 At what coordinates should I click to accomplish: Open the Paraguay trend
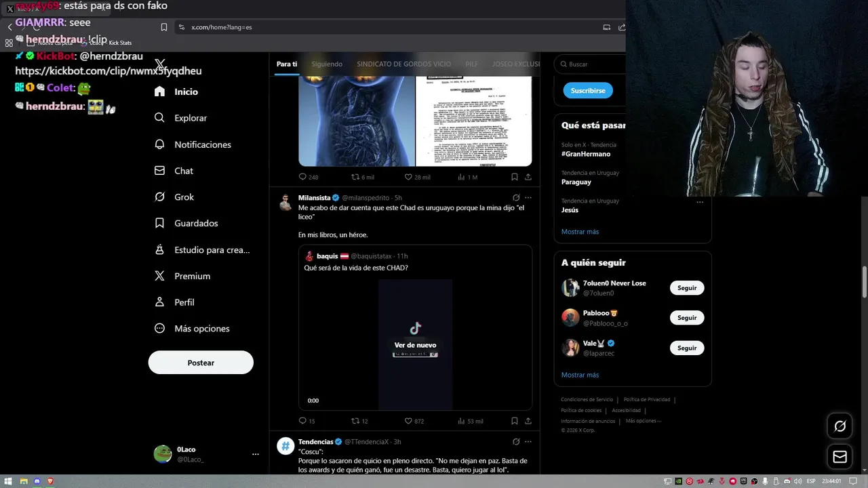[576, 182]
